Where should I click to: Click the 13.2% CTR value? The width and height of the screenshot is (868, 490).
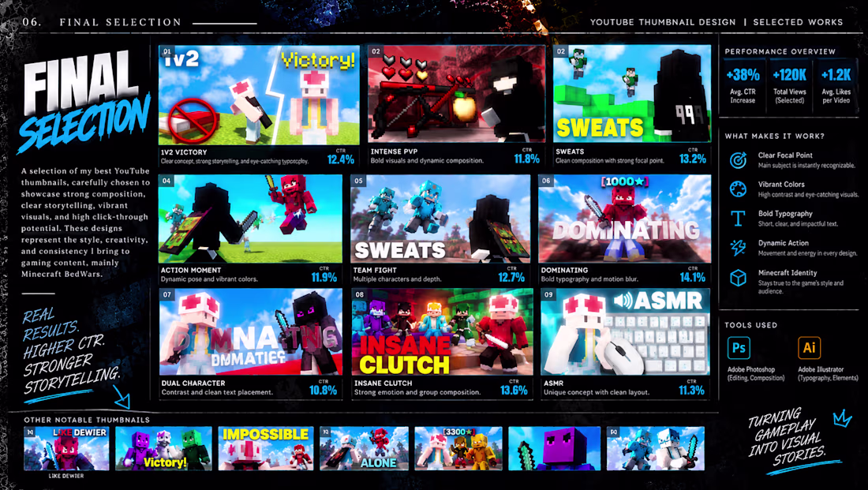coord(693,159)
